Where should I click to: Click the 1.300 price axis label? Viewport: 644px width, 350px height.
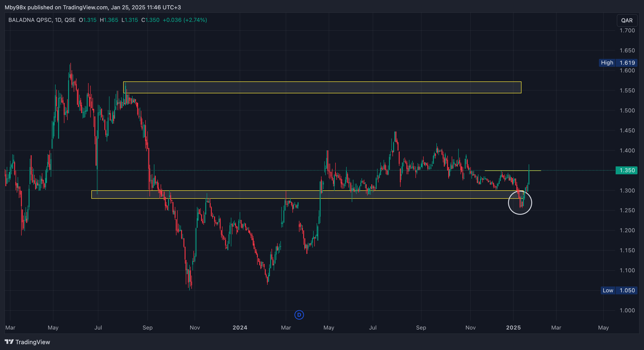627,191
